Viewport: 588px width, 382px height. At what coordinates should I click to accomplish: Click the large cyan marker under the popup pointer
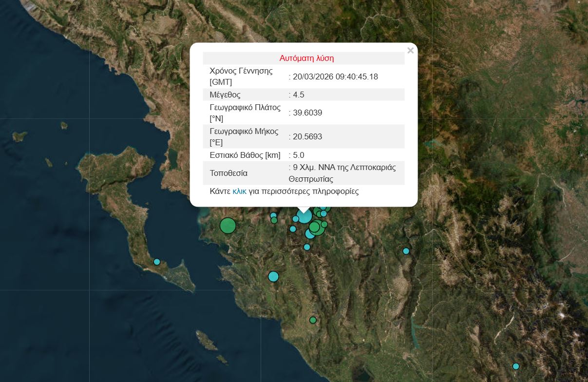(304, 217)
